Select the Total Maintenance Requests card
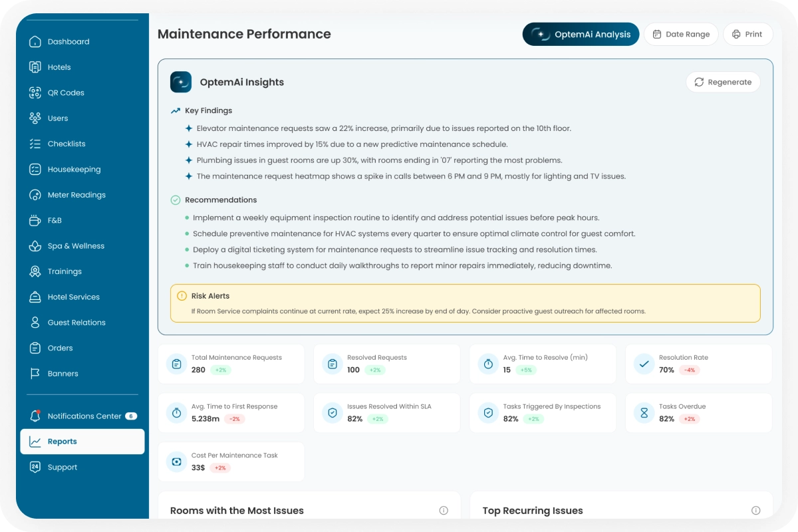Viewport: 798px width, 532px height. click(x=231, y=364)
